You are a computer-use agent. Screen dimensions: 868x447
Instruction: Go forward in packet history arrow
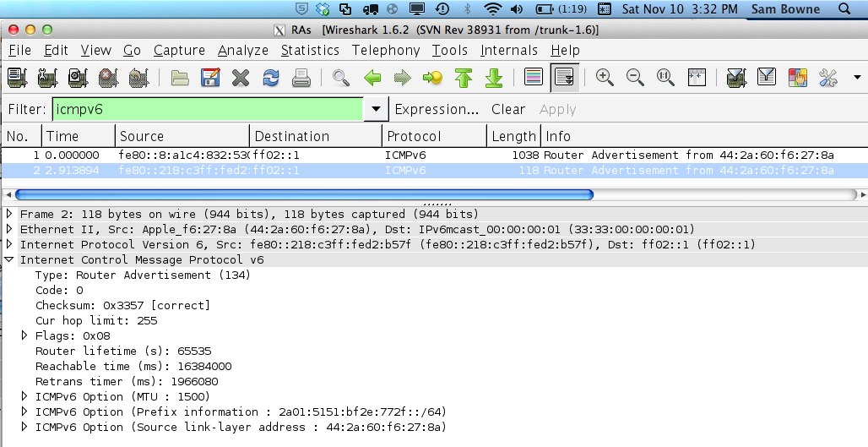(x=403, y=78)
